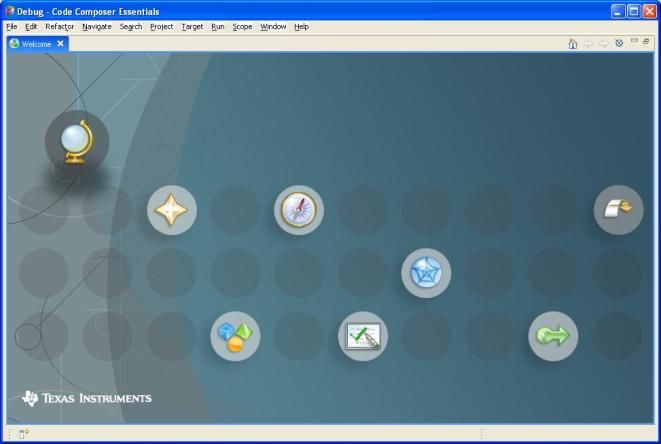Click the What's New star icon

pyautogui.click(x=172, y=210)
